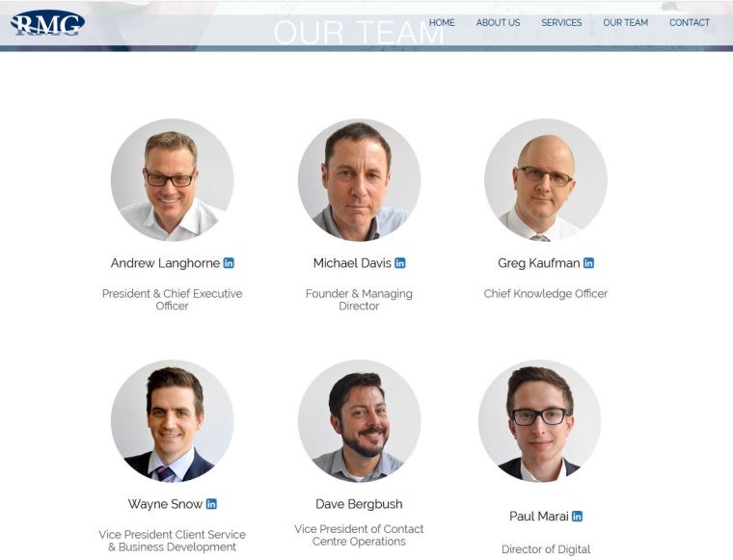Click Andrew Langhorne's profile photo
733x560 pixels.
173,180
